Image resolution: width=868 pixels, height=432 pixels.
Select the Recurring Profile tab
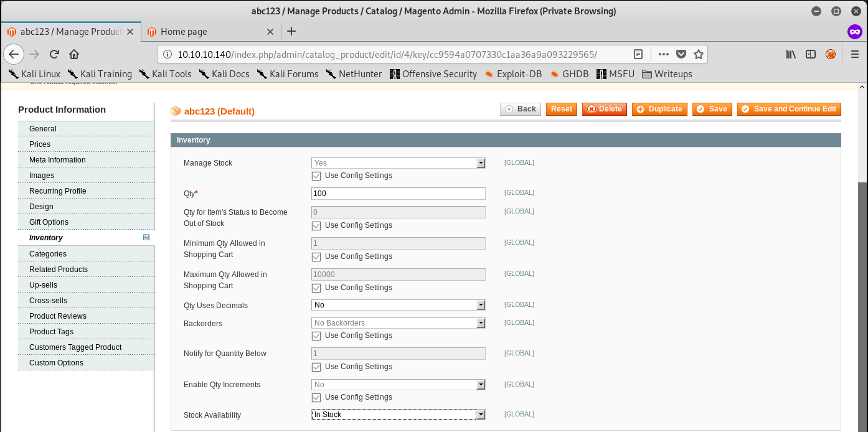pyautogui.click(x=86, y=191)
